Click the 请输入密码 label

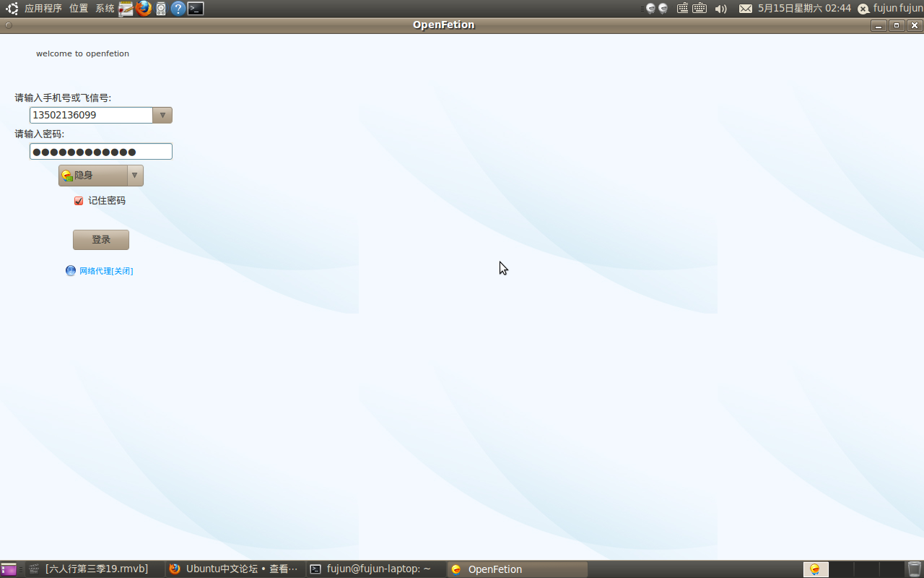40,134
